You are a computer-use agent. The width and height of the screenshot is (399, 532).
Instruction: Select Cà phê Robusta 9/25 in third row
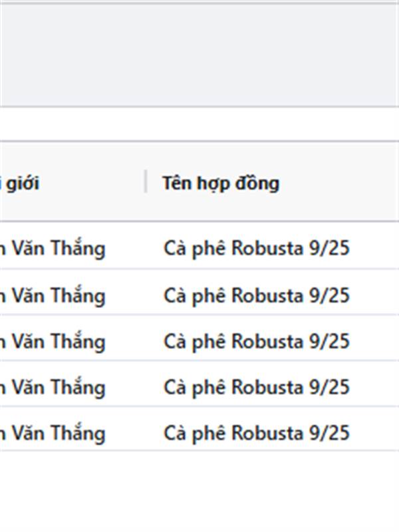257,341
